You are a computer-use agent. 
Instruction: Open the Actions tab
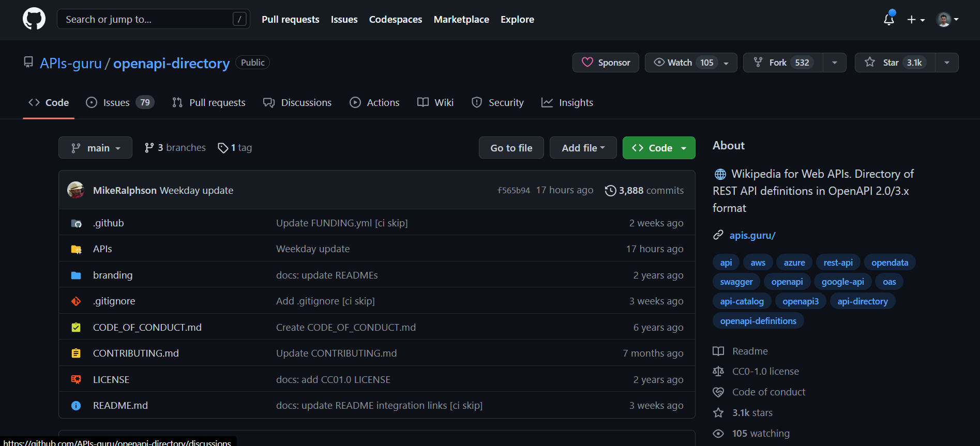[374, 103]
